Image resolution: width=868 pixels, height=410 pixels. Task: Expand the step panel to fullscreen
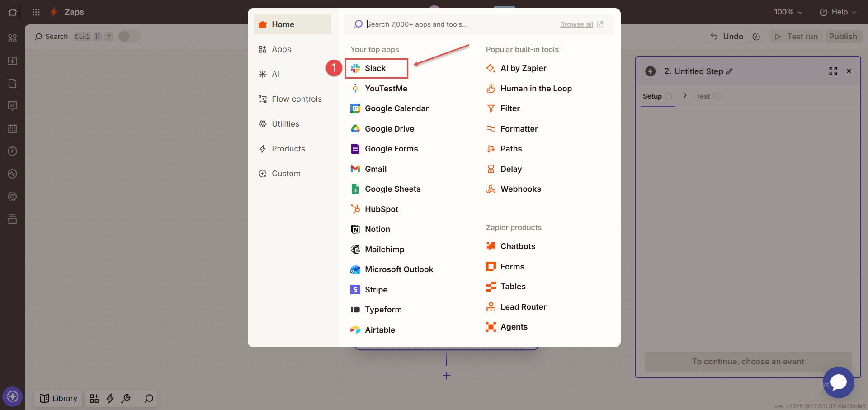(x=833, y=71)
